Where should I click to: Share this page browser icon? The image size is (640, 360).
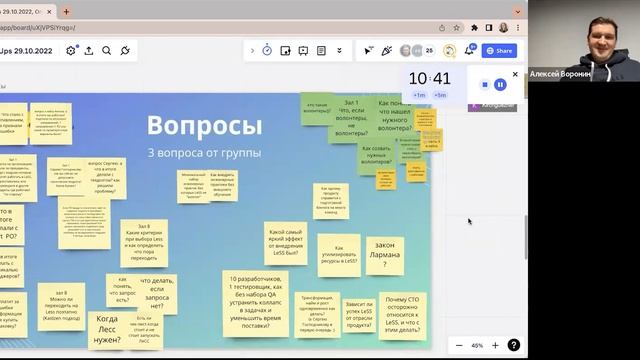(442, 28)
